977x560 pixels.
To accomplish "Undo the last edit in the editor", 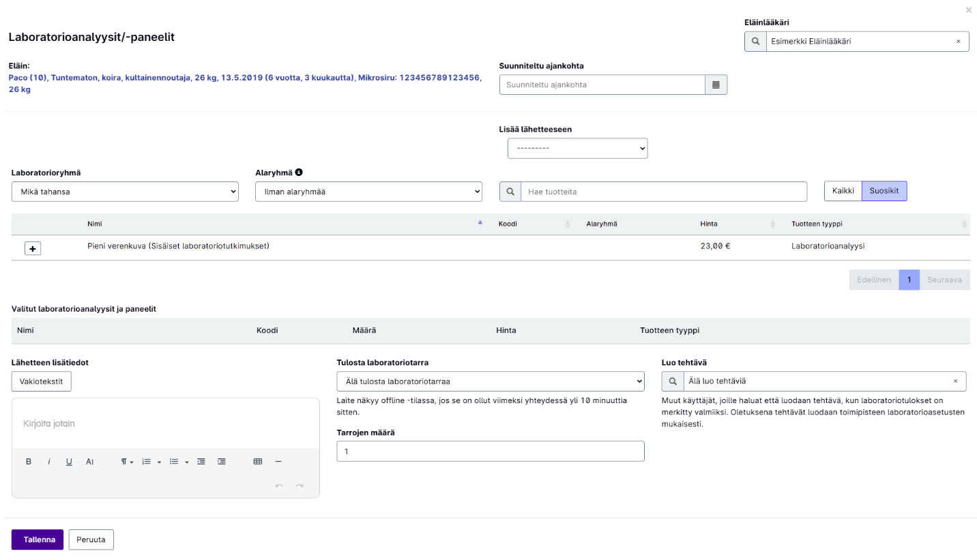I will point(278,485).
